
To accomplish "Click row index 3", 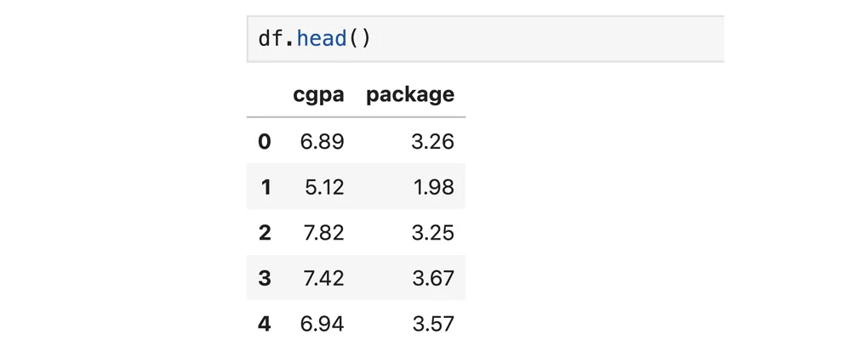I will pyautogui.click(x=264, y=278).
